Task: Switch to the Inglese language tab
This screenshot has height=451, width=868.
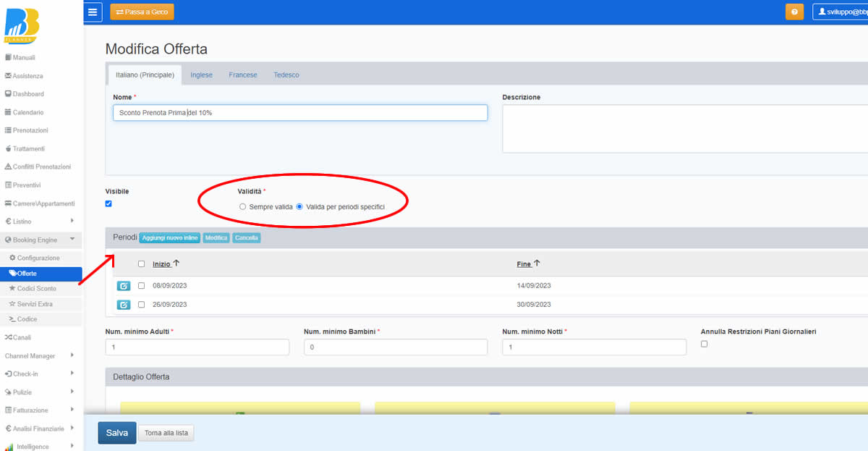Action: pos(201,75)
